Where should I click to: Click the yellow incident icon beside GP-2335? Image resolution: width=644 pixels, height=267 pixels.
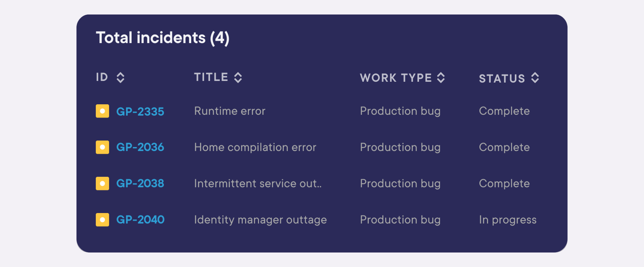point(102,111)
